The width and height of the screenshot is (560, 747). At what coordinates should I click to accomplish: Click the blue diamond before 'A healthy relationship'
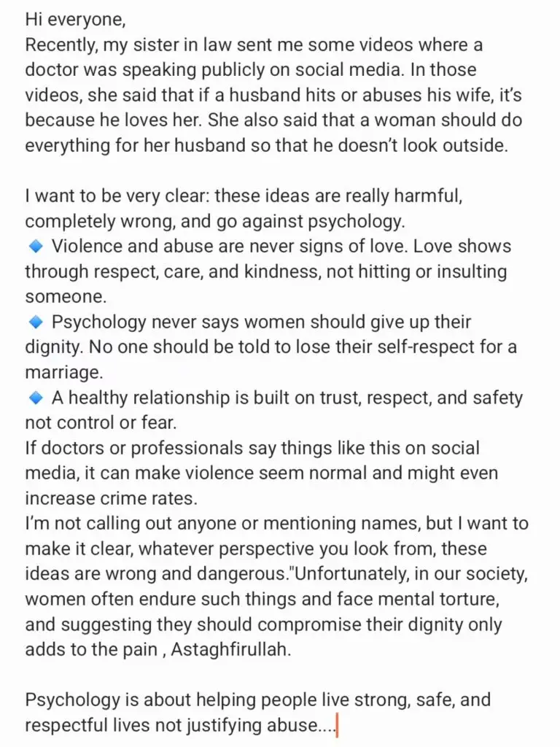[36, 398]
